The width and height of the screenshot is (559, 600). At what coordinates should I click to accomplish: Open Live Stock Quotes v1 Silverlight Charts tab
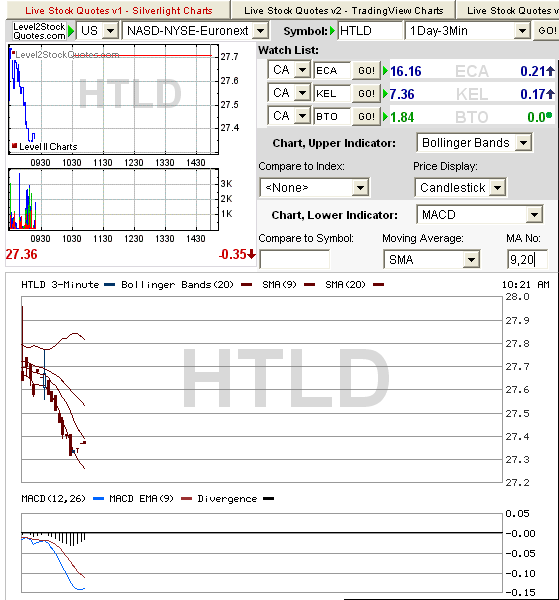pos(118,10)
